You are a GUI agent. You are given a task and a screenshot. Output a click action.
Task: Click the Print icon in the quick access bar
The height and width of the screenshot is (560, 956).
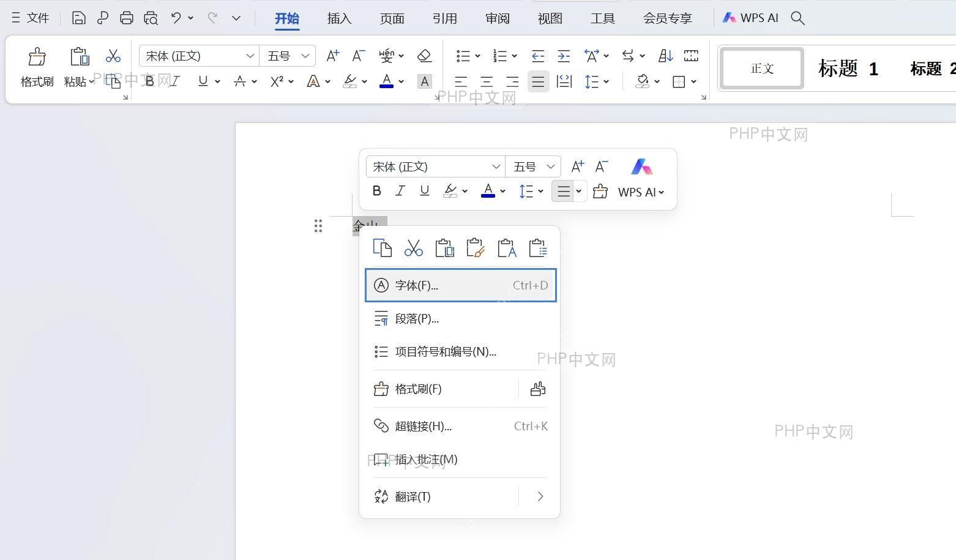pos(127,18)
